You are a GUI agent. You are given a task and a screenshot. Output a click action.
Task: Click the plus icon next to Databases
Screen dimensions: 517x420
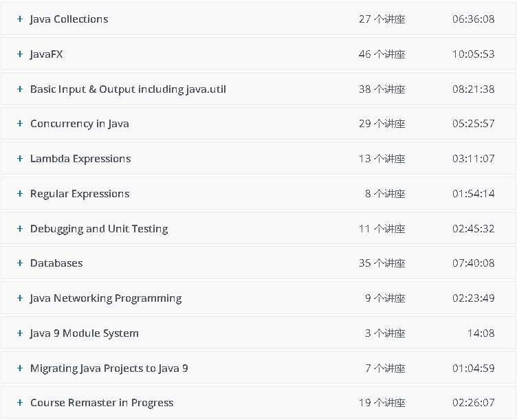(x=20, y=263)
